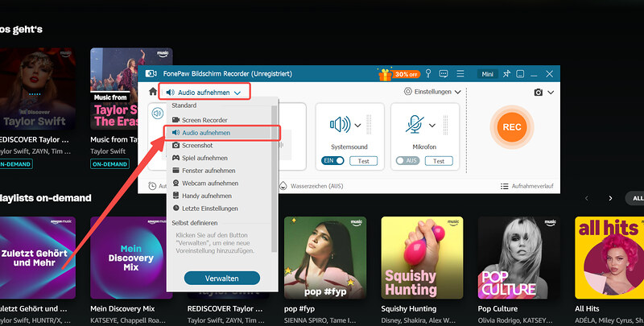This screenshot has width=644, height=326.
Task: Open the top-row REDISCOVER Taylor Swift cover
Action: pyautogui.click(x=38, y=89)
